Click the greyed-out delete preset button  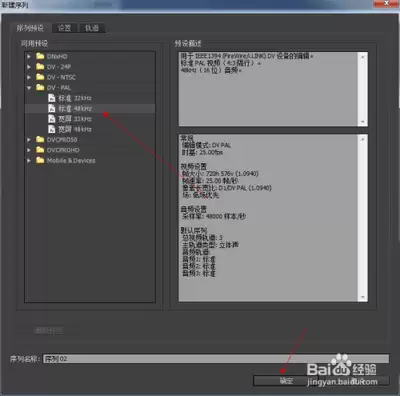(x=49, y=331)
